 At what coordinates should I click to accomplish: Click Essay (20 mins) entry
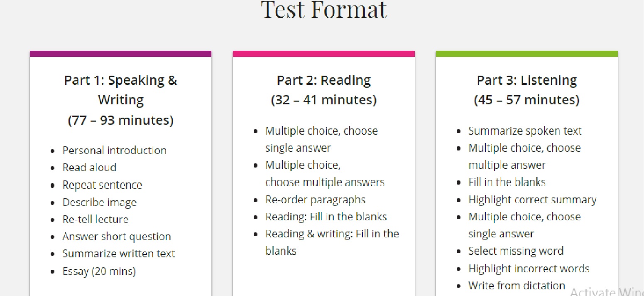point(99,271)
